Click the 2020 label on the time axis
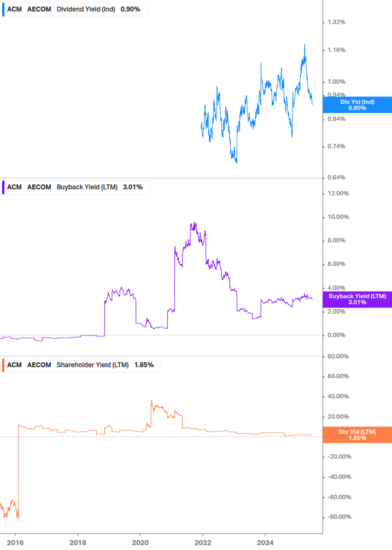The width and height of the screenshot is (392, 550). coord(140,543)
